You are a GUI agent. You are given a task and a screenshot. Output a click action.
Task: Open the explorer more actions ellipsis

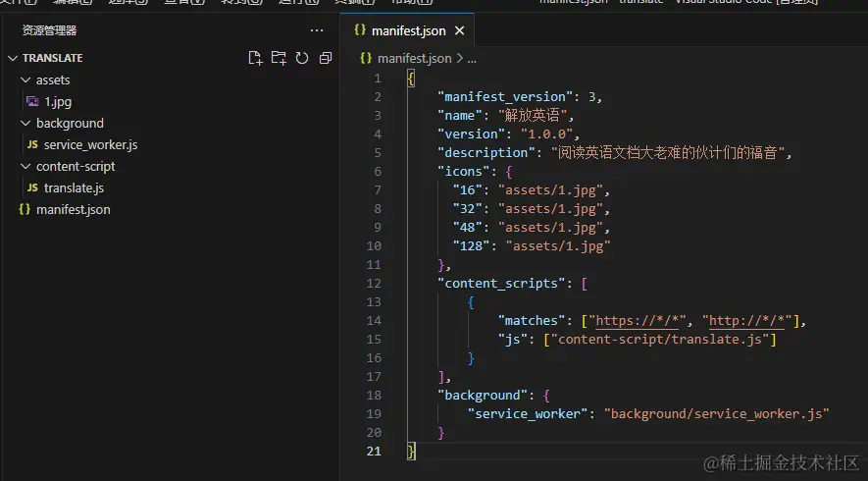317,30
